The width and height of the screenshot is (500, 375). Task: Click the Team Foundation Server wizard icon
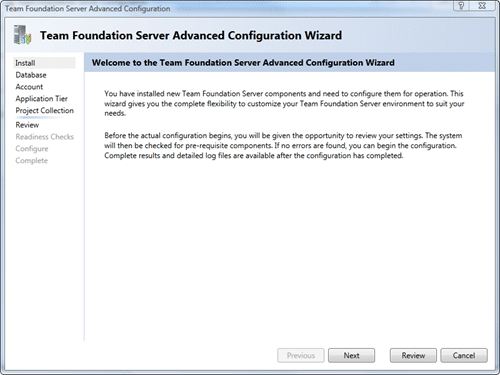click(x=22, y=35)
